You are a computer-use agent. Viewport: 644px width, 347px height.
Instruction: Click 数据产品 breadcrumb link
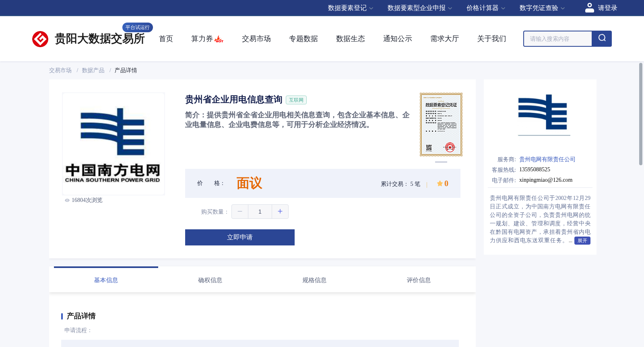coord(93,71)
